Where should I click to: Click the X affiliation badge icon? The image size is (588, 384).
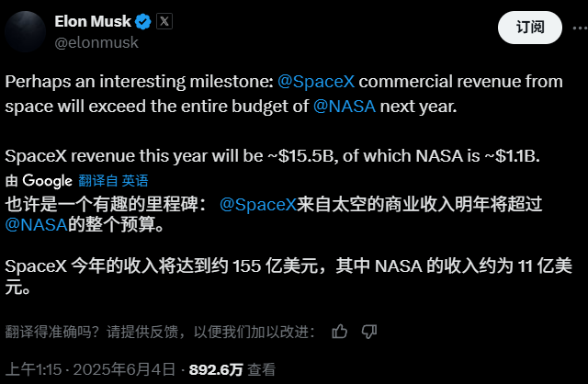pyautogui.click(x=164, y=21)
